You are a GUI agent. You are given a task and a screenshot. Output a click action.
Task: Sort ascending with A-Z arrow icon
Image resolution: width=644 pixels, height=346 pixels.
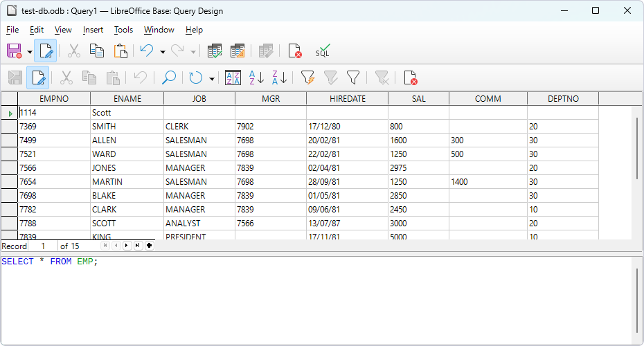(x=257, y=78)
